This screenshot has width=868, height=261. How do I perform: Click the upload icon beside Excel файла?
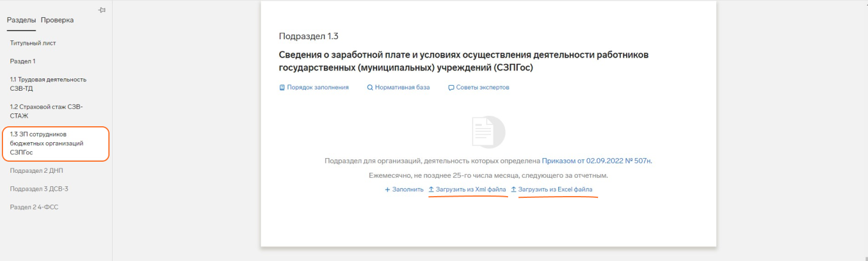[514, 189]
